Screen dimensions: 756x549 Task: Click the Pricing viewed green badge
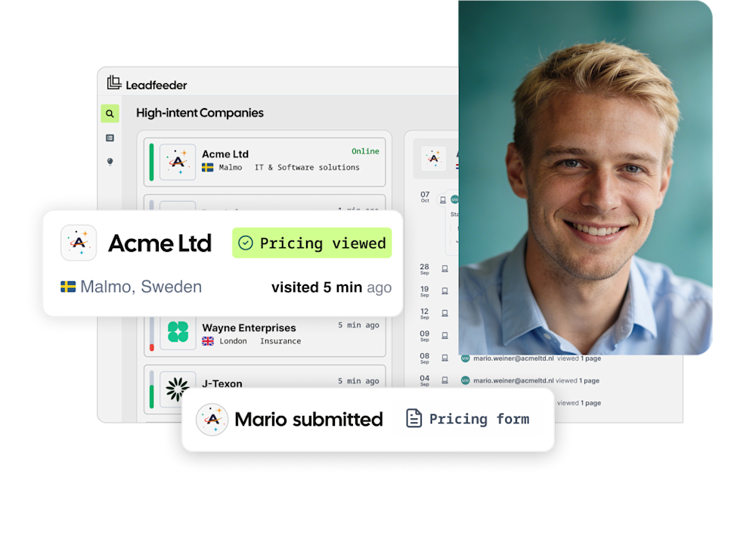click(x=312, y=243)
